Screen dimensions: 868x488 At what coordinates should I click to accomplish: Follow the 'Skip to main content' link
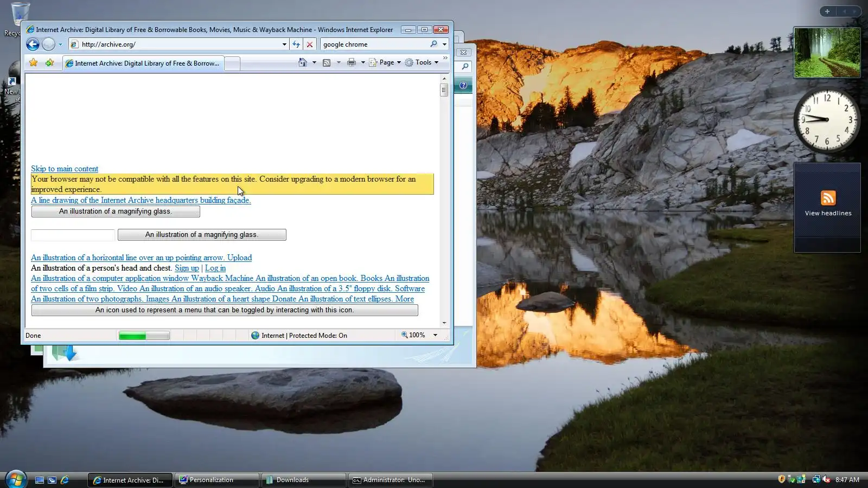click(x=65, y=169)
